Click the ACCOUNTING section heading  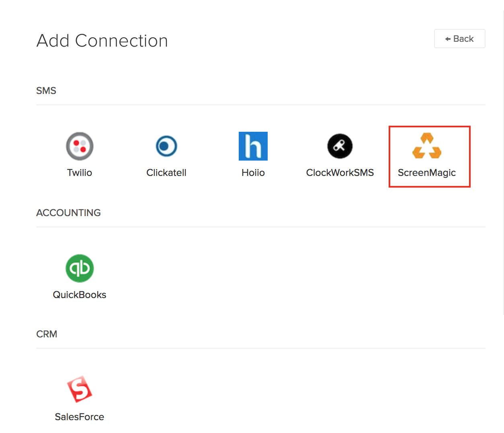tap(68, 212)
